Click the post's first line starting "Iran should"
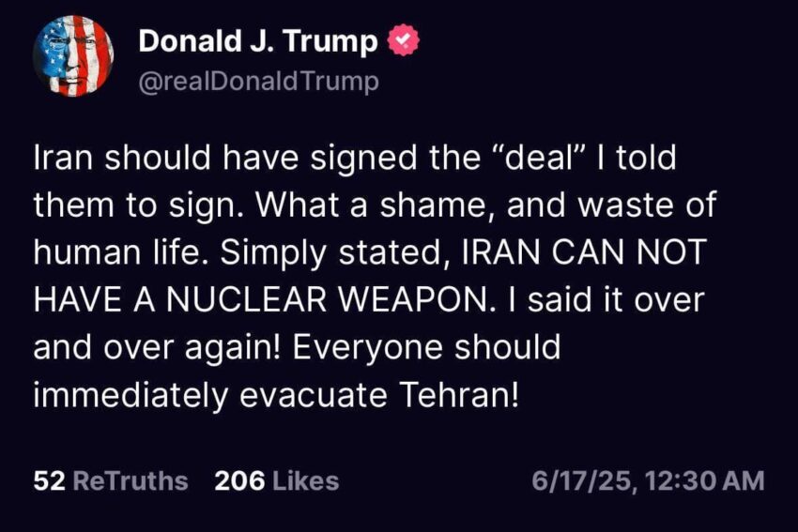The height and width of the screenshot is (532, 798). point(355,157)
